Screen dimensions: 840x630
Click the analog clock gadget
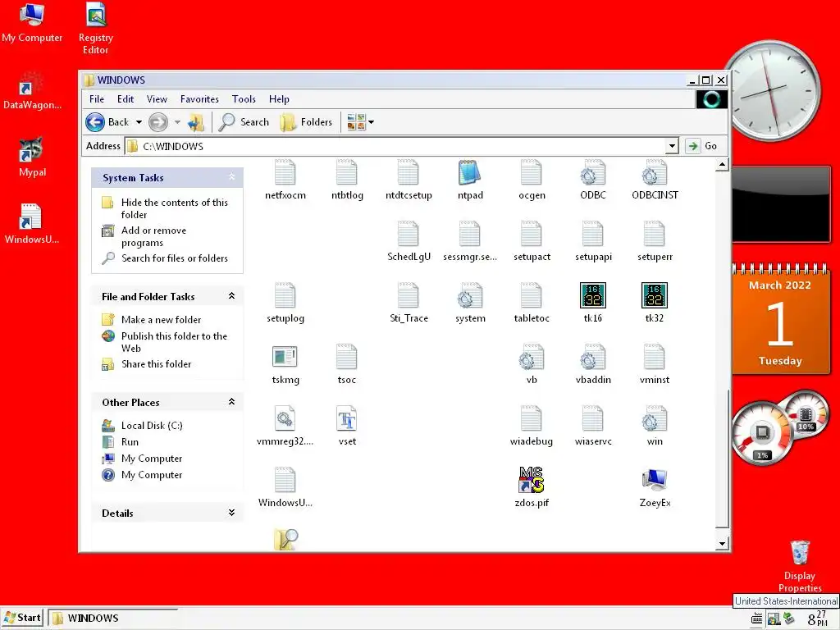(x=771, y=90)
